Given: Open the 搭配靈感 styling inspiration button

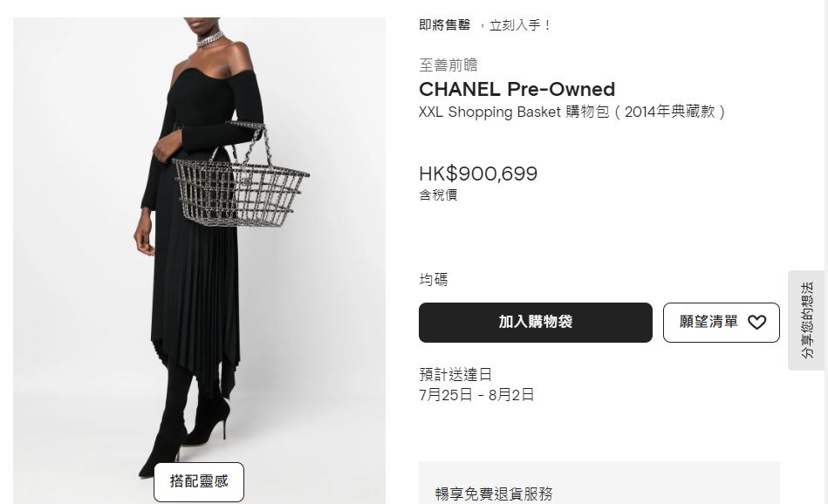Looking at the screenshot, I should 199,482.
